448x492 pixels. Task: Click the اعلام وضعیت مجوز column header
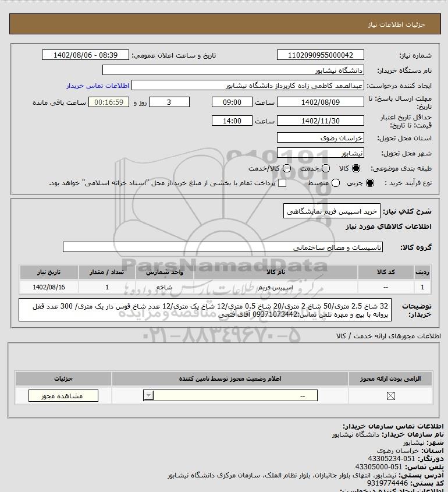(230, 378)
